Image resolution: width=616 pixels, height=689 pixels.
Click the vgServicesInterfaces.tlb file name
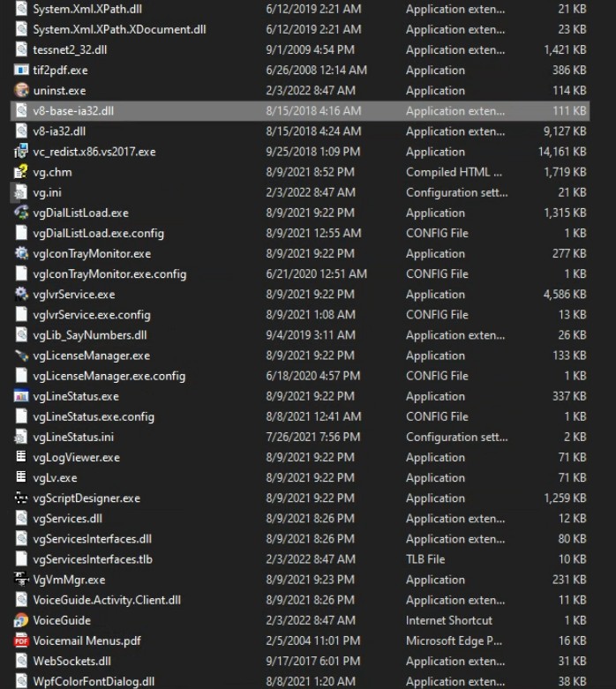(91, 559)
